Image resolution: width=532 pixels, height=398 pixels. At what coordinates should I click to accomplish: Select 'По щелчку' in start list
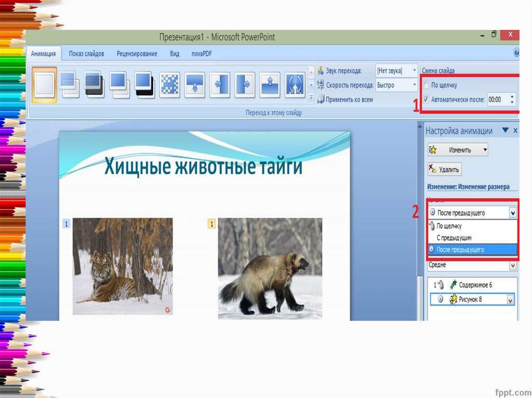472,226
